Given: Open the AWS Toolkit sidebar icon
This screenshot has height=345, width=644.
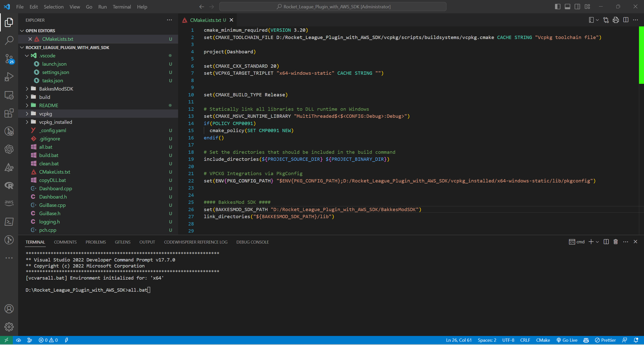Looking at the screenshot, I should [9, 203].
